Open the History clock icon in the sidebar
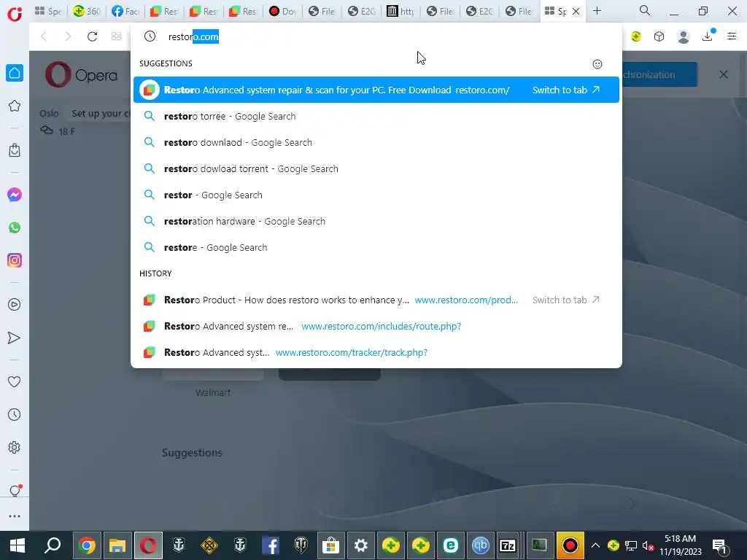The height and width of the screenshot is (560, 747). [x=15, y=415]
